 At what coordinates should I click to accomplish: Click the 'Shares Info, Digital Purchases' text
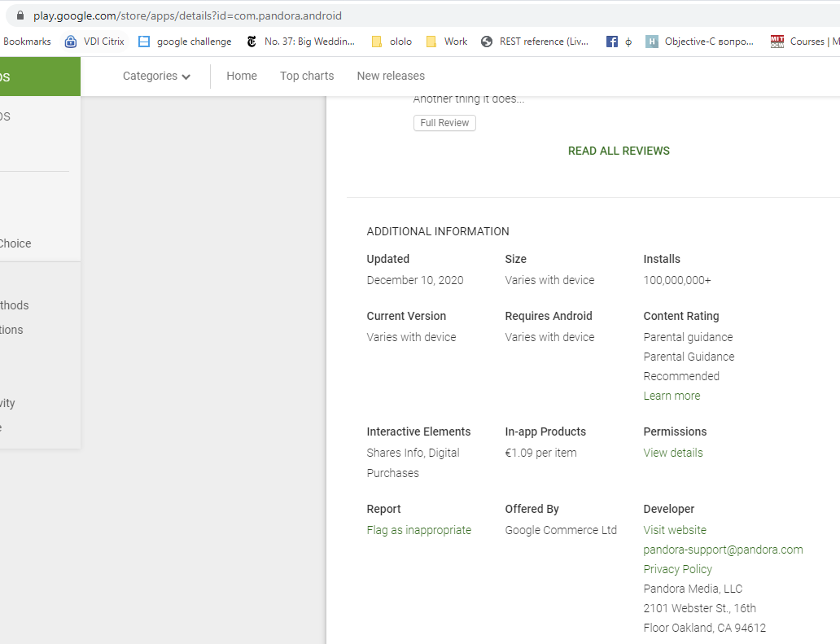[x=413, y=463]
